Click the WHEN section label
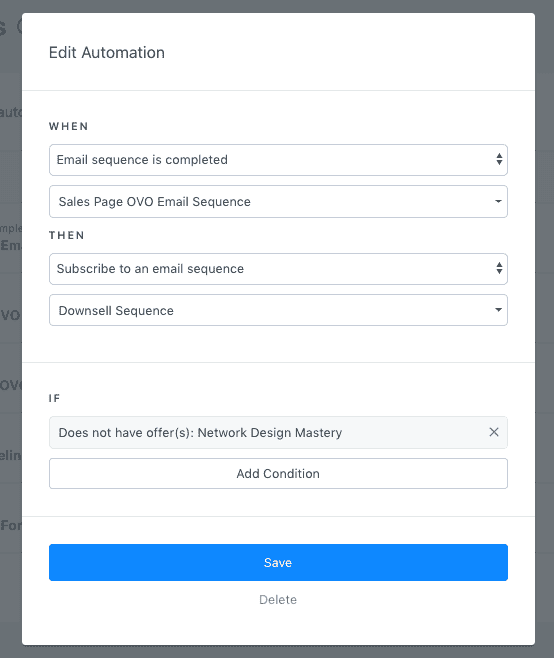 point(68,126)
